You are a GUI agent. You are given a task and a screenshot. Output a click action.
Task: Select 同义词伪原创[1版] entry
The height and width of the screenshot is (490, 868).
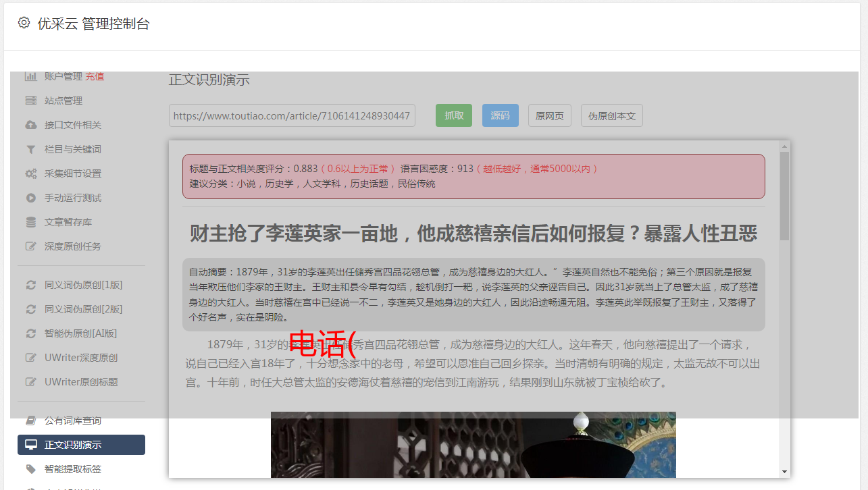click(x=84, y=285)
